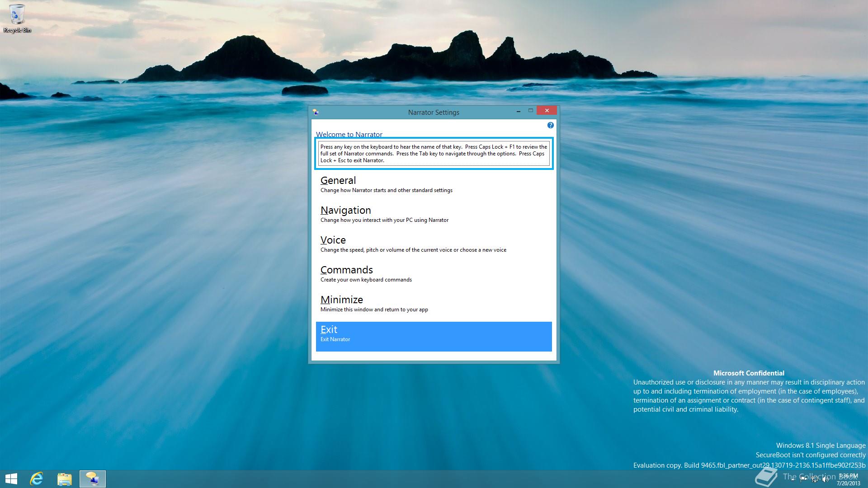Open Voice settings section
The height and width of the screenshot is (488, 868).
click(333, 240)
